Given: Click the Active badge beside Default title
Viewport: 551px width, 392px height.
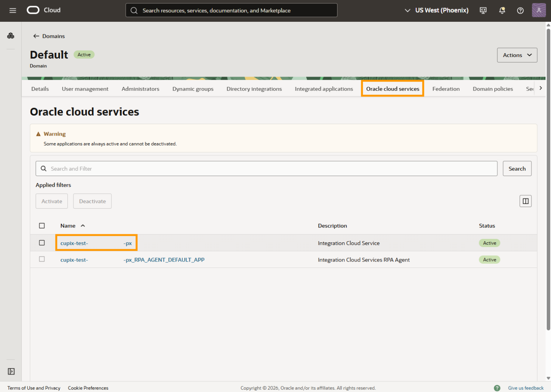Looking at the screenshot, I should [84, 55].
